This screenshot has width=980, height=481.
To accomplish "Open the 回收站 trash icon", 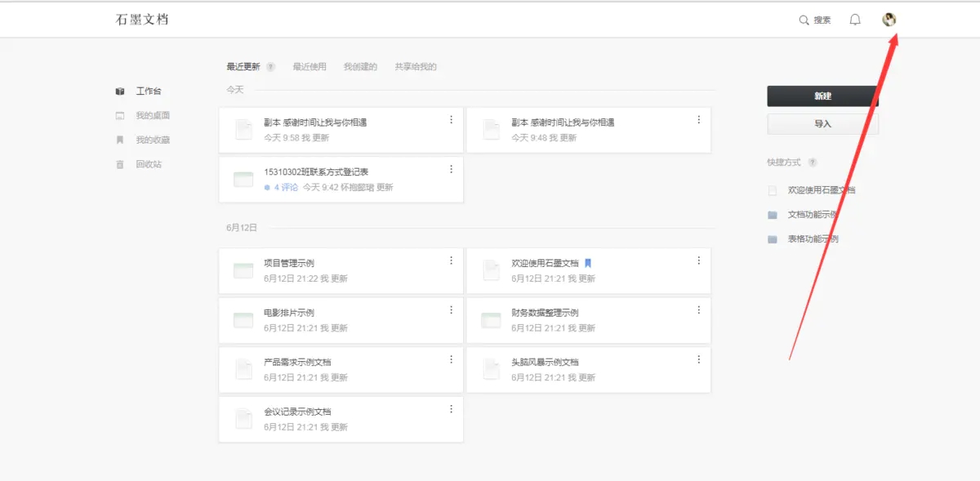I will point(120,164).
